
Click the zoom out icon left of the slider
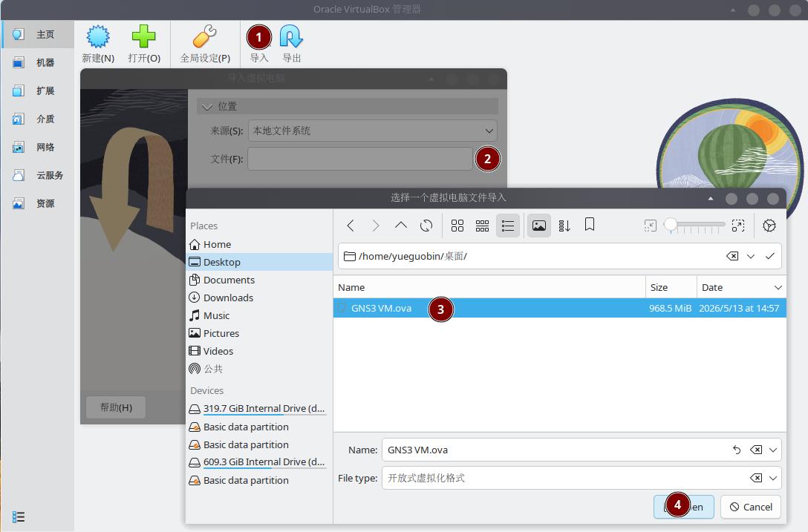coord(651,226)
